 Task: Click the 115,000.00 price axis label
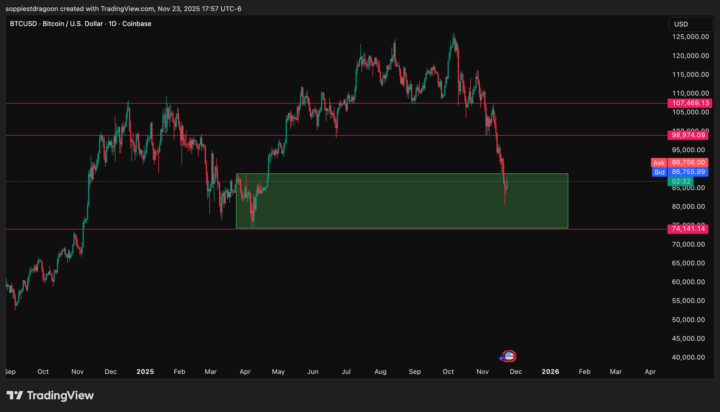690,74
